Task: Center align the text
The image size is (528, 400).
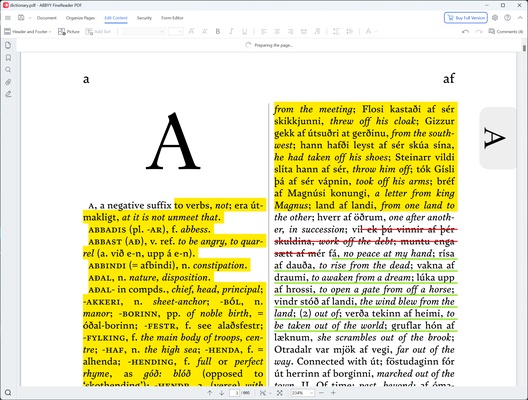Action: 277,32
